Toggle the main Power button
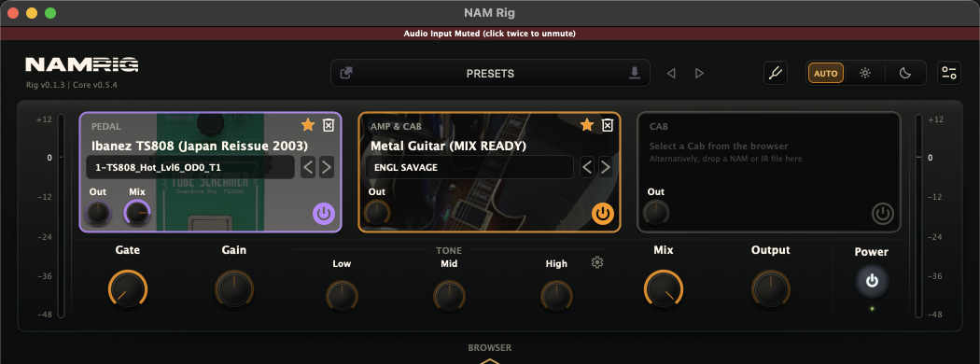 [872, 282]
